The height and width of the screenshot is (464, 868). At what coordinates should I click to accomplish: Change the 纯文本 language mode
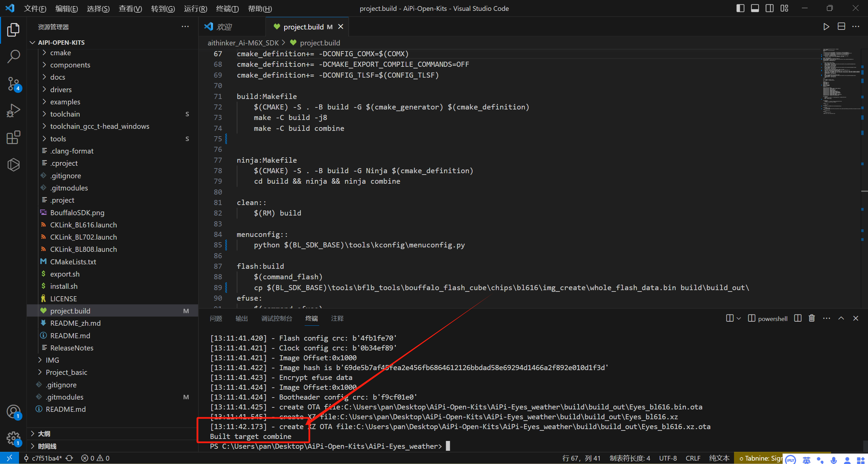[x=719, y=458]
